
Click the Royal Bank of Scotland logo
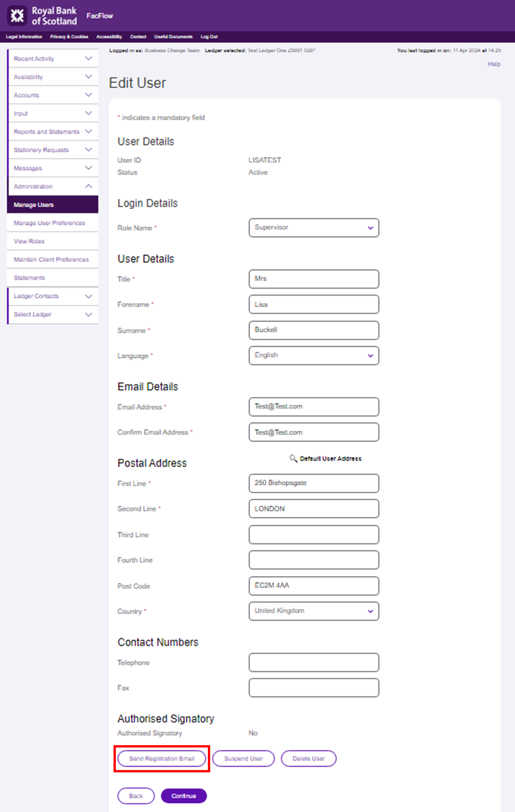point(42,16)
